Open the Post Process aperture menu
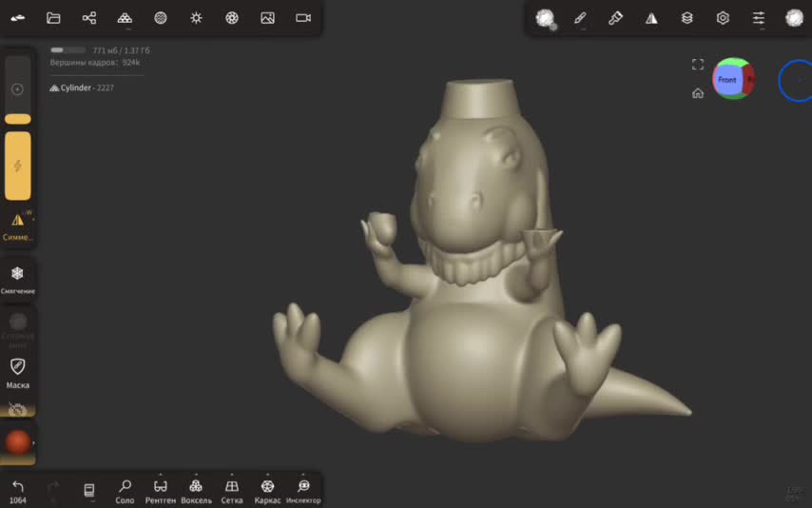The width and height of the screenshot is (812, 508). click(232, 18)
